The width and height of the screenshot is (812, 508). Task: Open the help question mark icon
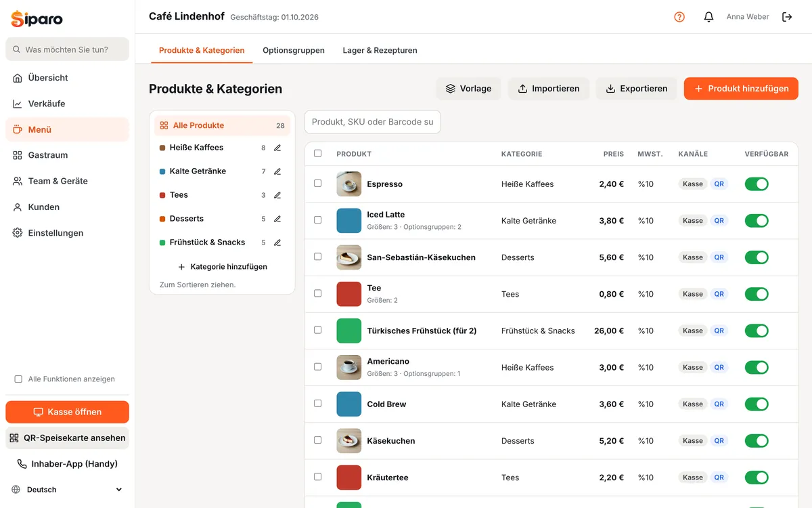[x=679, y=17]
